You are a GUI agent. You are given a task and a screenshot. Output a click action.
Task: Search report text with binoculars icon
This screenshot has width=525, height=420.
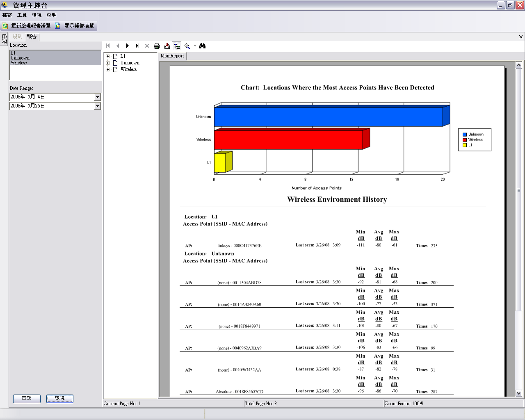[202, 46]
